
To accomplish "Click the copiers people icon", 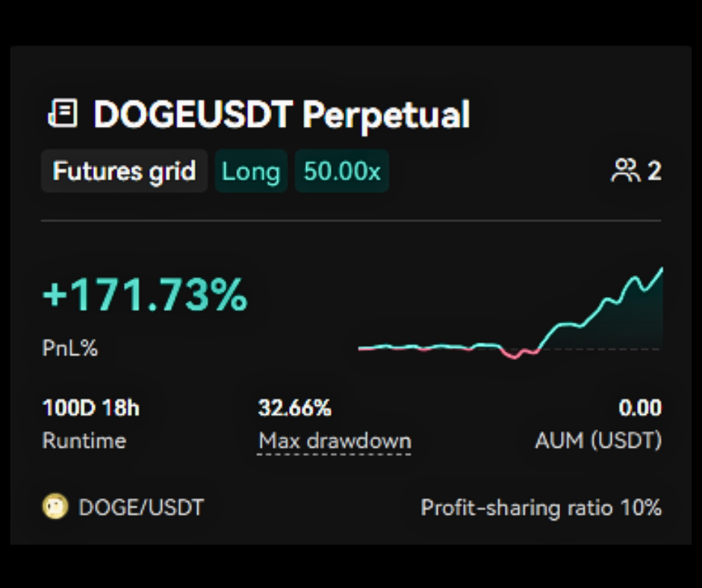I will 625,172.
